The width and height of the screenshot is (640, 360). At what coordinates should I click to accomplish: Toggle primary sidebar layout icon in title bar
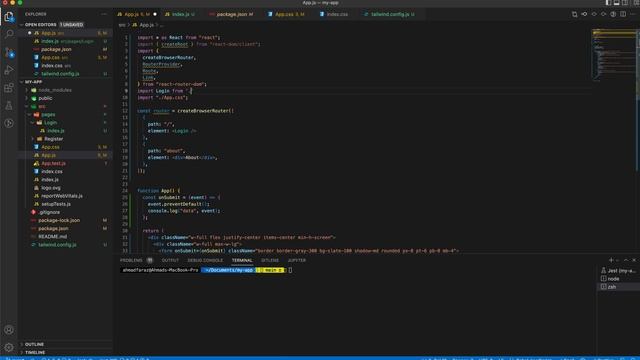608,3
